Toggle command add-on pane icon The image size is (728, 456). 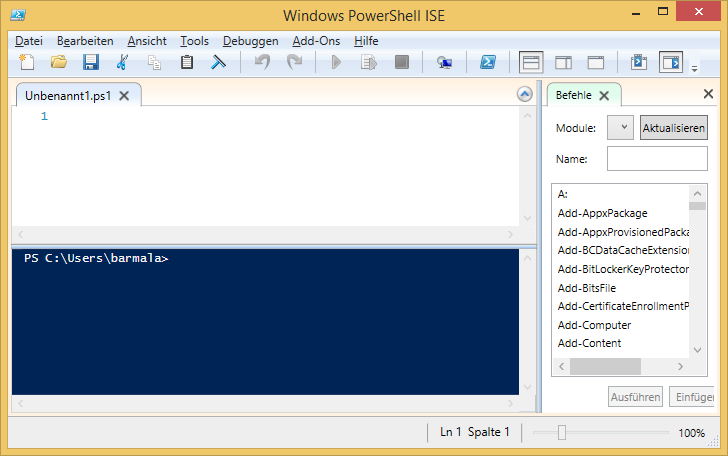click(x=671, y=62)
